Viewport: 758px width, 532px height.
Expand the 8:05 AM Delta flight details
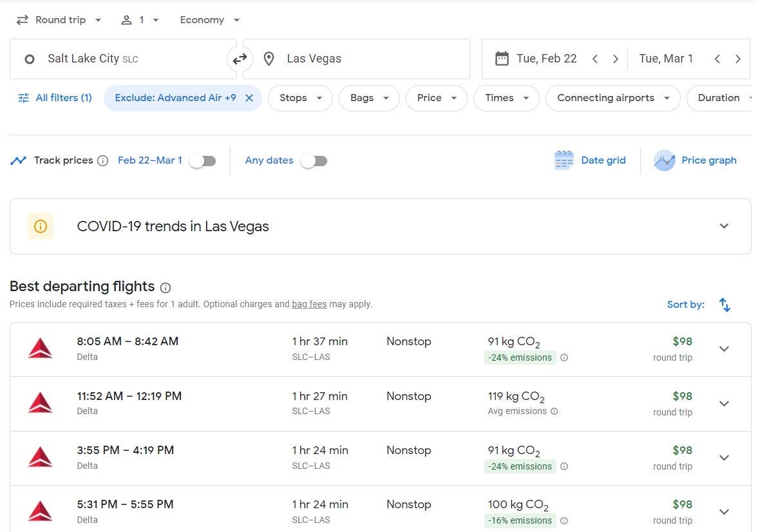coord(724,349)
